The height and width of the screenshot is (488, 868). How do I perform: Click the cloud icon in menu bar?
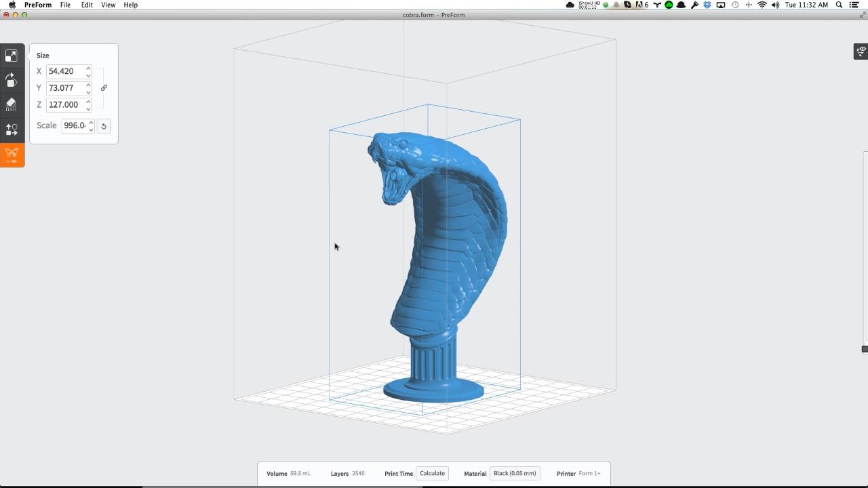570,5
